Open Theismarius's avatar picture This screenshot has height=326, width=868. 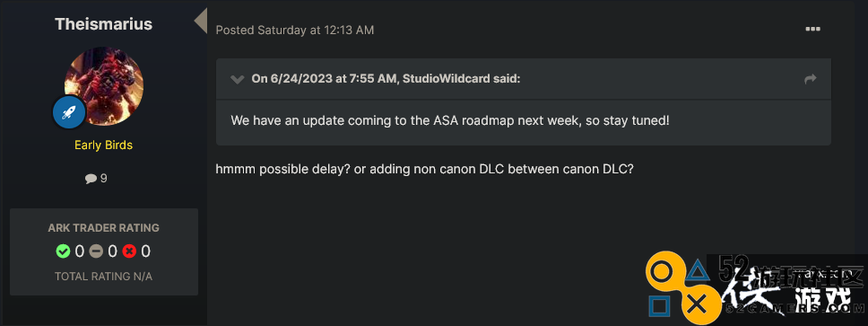click(104, 86)
